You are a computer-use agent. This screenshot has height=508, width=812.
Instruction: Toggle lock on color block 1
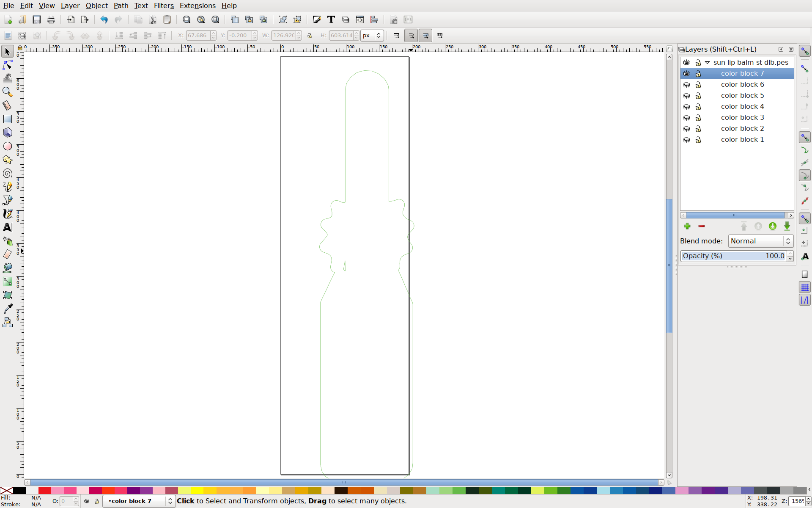coord(698,140)
